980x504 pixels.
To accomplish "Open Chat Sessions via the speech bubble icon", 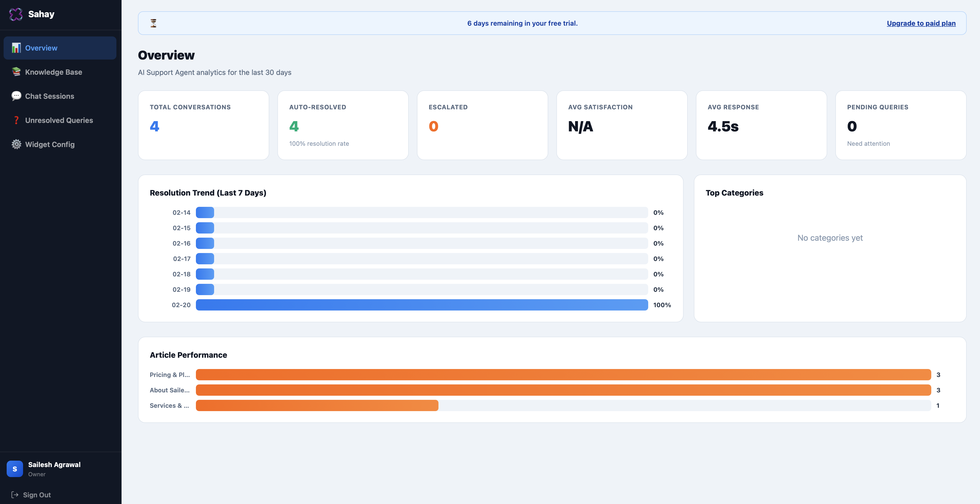I will [x=16, y=96].
